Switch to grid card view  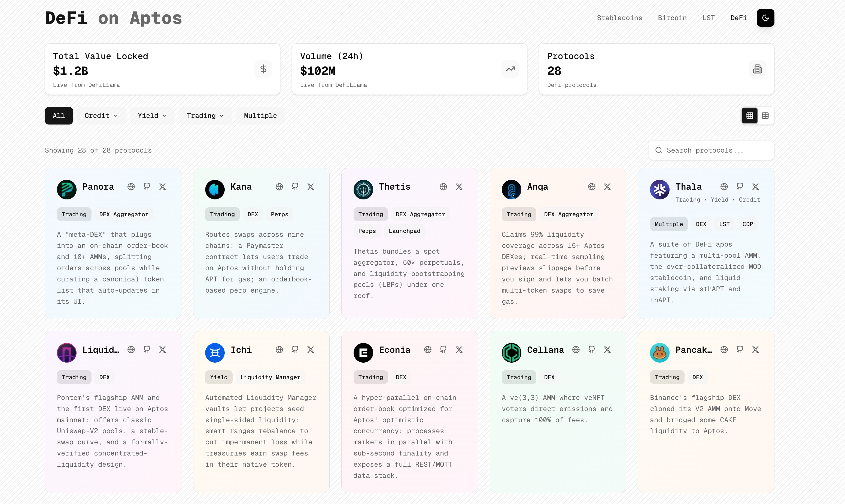tap(750, 116)
